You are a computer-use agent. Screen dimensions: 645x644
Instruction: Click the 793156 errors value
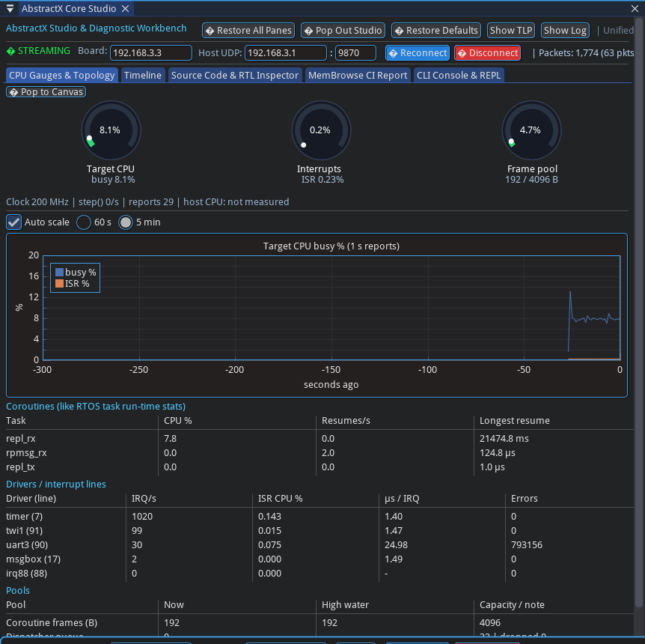tap(527, 545)
